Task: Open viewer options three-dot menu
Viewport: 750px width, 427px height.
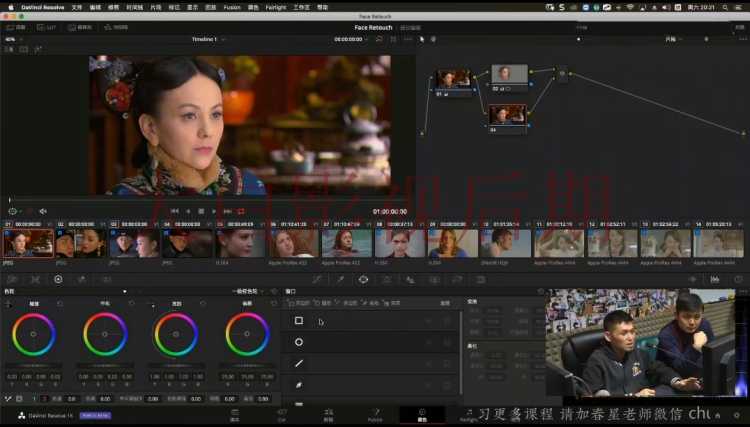Action: [x=408, y=39]
